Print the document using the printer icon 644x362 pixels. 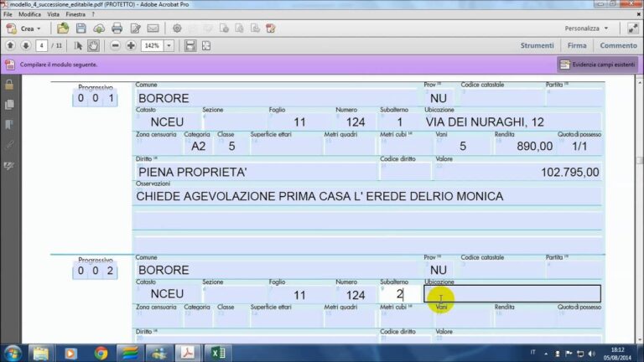117,28
